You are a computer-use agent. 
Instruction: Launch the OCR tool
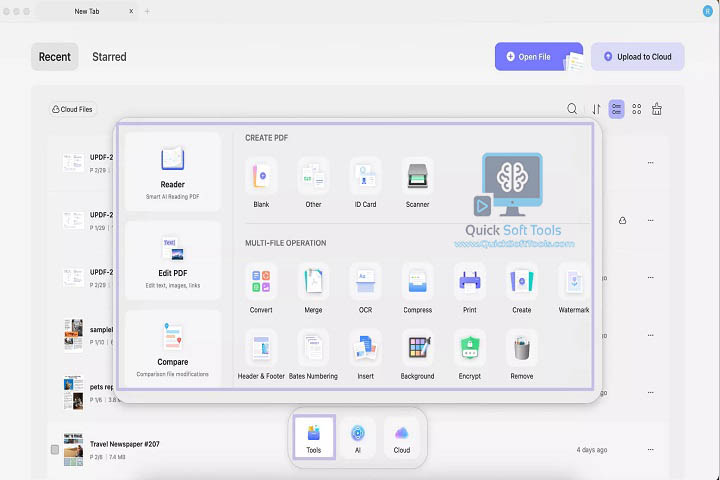click(365, 288)
